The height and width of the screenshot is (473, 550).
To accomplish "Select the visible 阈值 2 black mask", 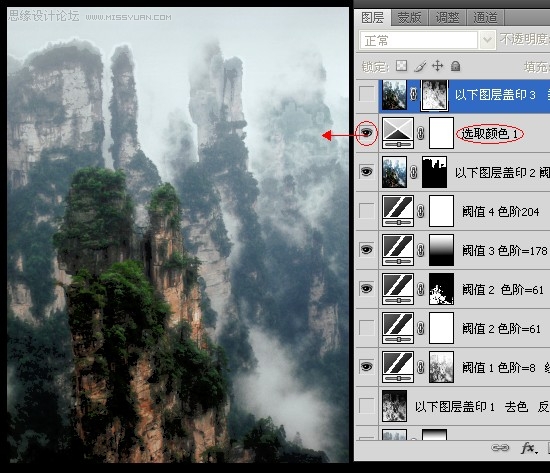I will pyautogui.click(x=441, y=289).
